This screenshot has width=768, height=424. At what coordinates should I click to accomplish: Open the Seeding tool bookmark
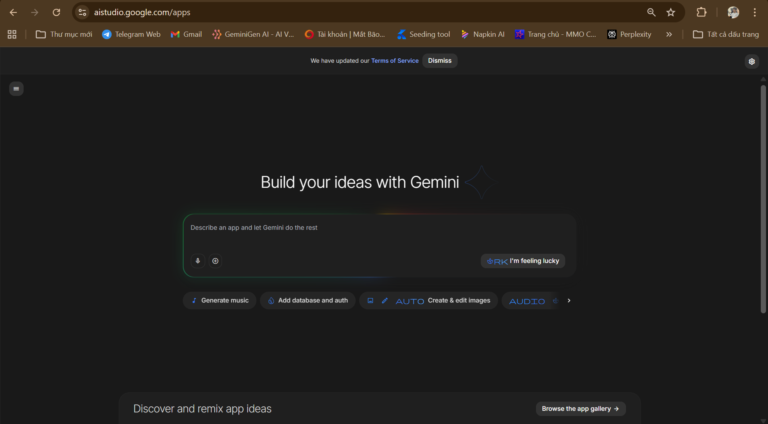pyautogui.click(x=424, y=34)
